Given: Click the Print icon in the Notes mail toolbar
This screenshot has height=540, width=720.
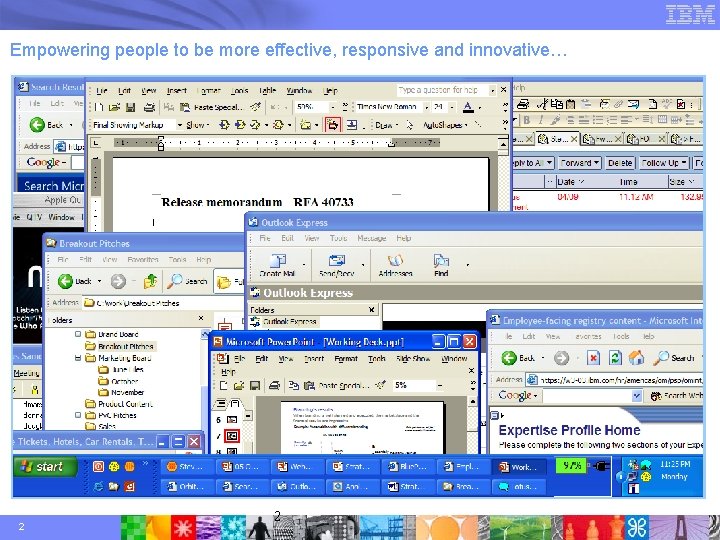Looking at the screenshot, I should 523,104.
